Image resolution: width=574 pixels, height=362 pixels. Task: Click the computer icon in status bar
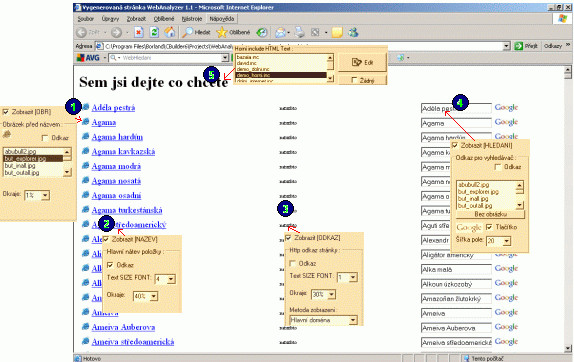(466, 358)
